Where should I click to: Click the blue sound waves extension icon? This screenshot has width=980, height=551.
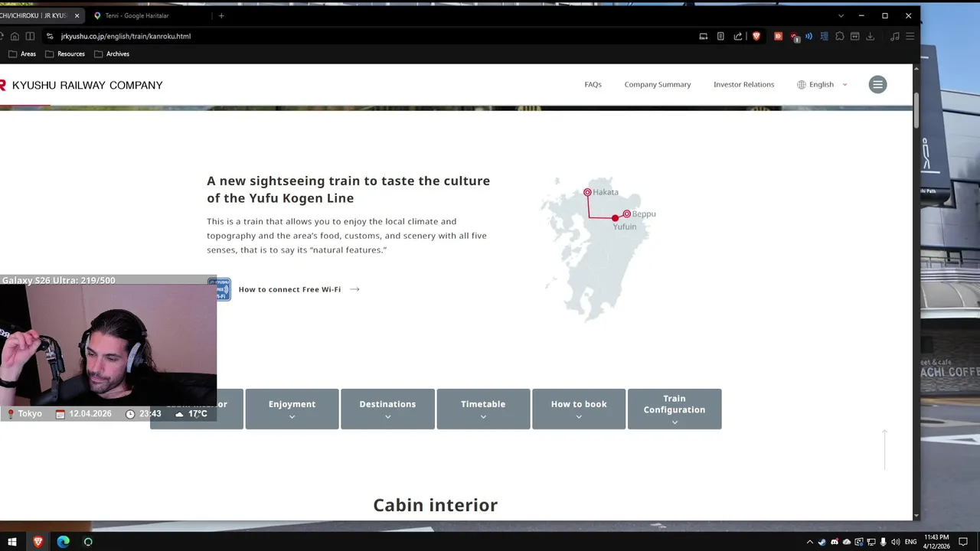[808, 36]
